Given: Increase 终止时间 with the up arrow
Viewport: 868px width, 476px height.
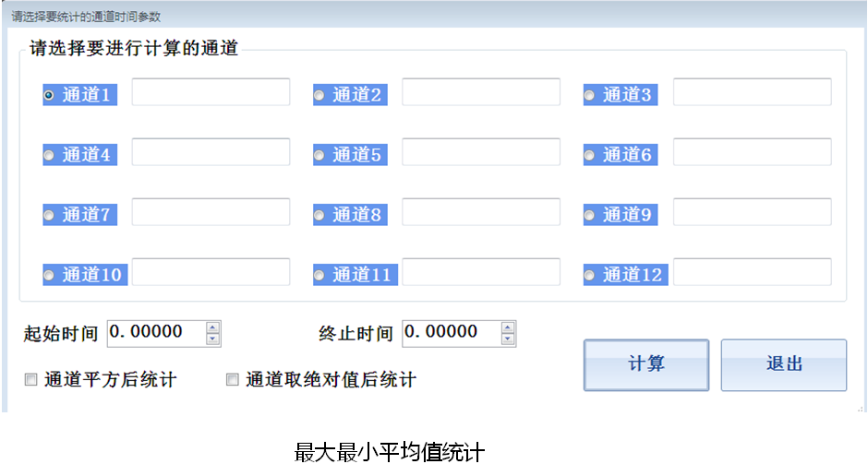Looking at the screenshot, I should 508,327.
